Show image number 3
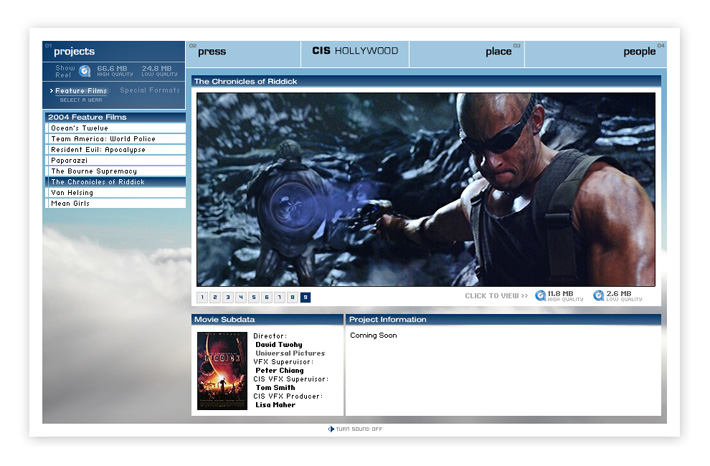The height and width of the screenshot is (466, 710). pyautogui.click(x=228, y=297)
